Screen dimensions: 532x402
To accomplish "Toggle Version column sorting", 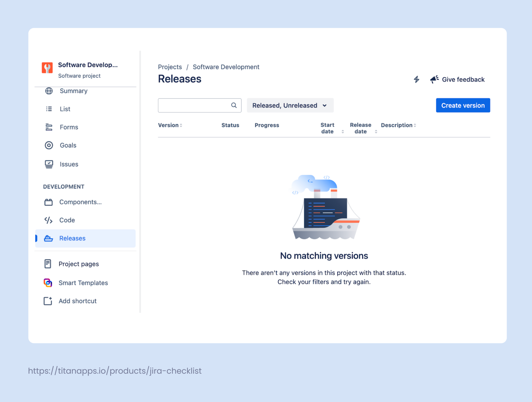I will (x=181, y=125).
